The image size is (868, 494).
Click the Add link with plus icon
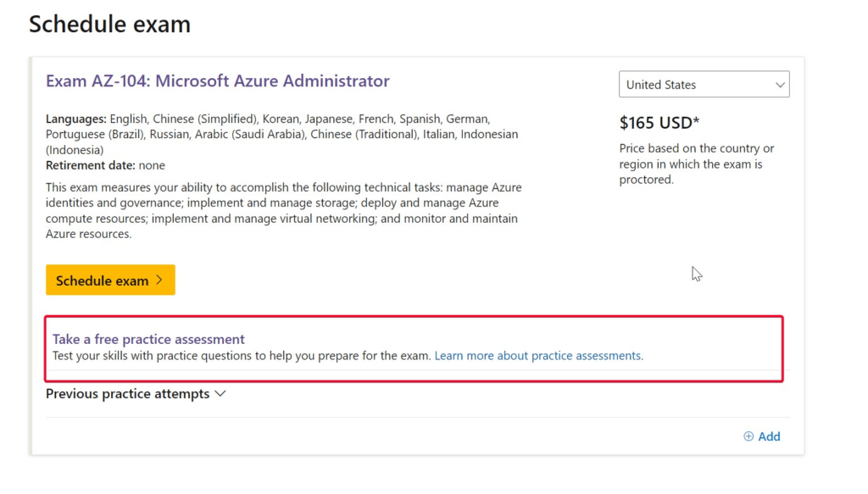[762, 436]
